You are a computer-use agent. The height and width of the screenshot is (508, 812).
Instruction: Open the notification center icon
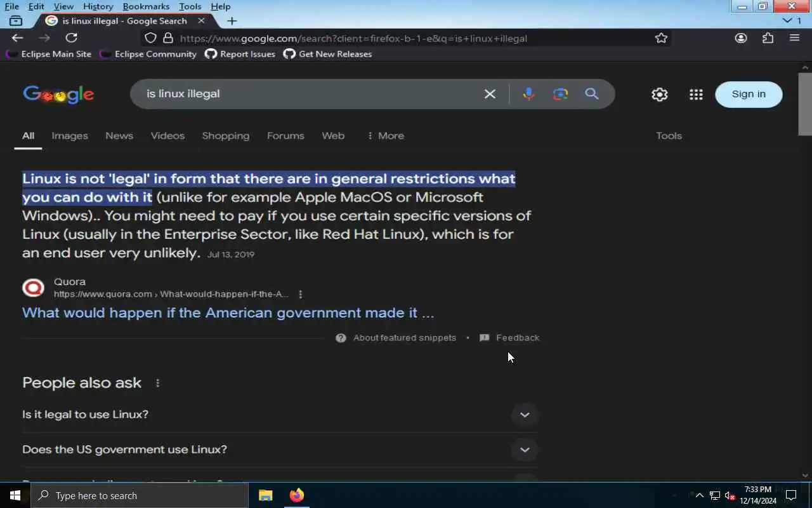pos(791,495)
